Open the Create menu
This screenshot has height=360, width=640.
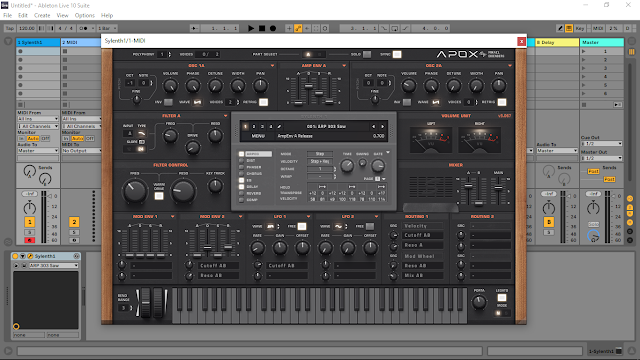coord(42,16)
